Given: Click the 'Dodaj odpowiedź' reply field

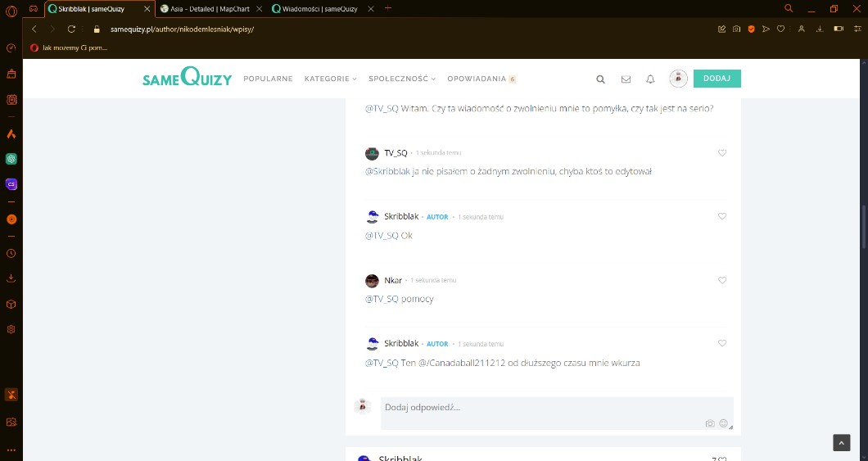Looking at the screenshot, I should click(x=540, y=408).
